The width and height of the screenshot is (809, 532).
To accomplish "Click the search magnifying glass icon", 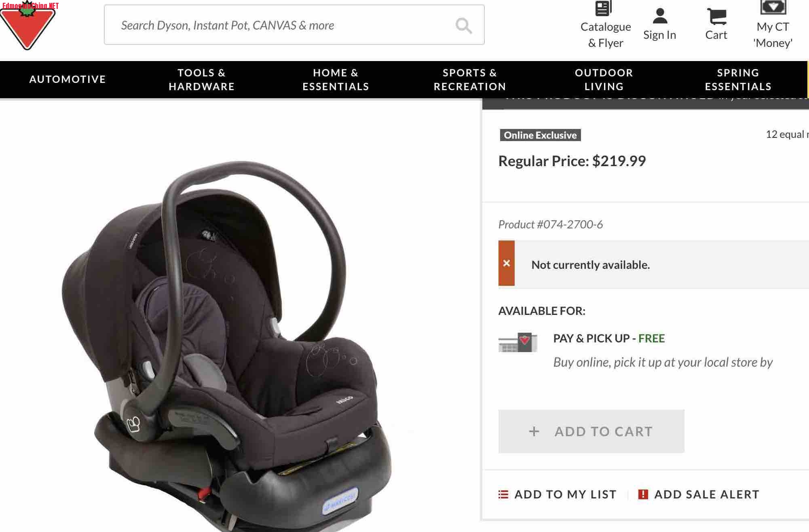I will tap(463, 25).
